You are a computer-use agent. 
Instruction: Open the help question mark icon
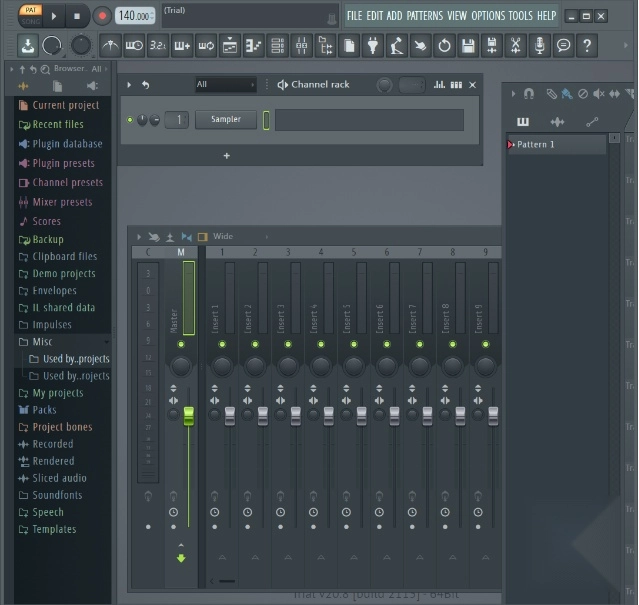tap(587, 46)
